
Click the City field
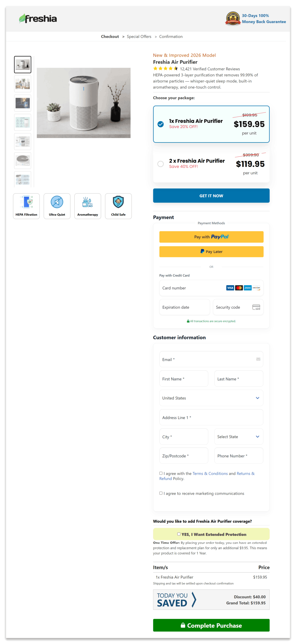[x=184, y=437]
